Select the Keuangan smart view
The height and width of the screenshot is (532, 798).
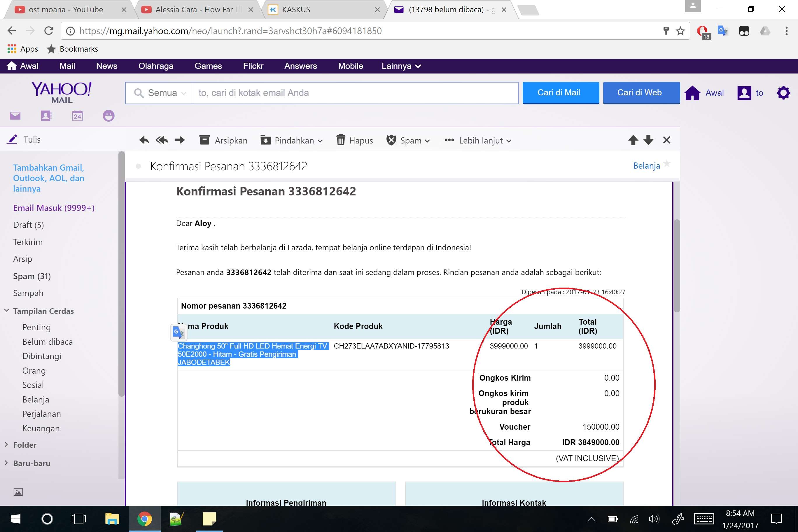click(41, 428)
